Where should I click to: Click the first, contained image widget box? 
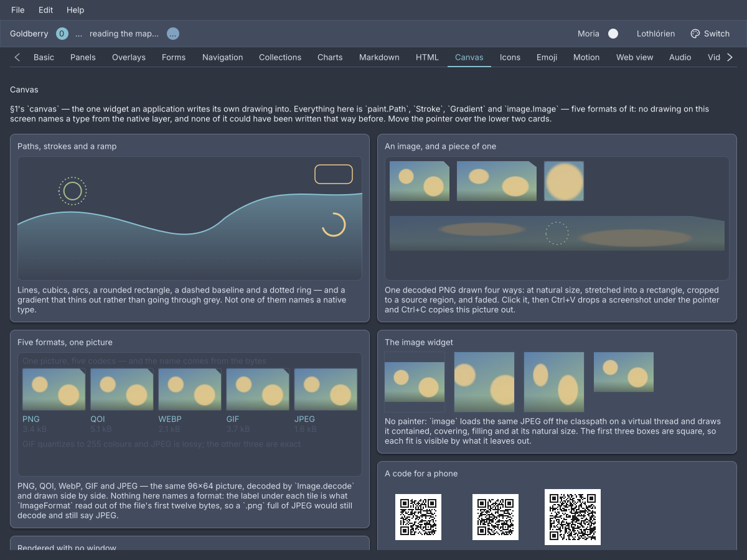415,382
